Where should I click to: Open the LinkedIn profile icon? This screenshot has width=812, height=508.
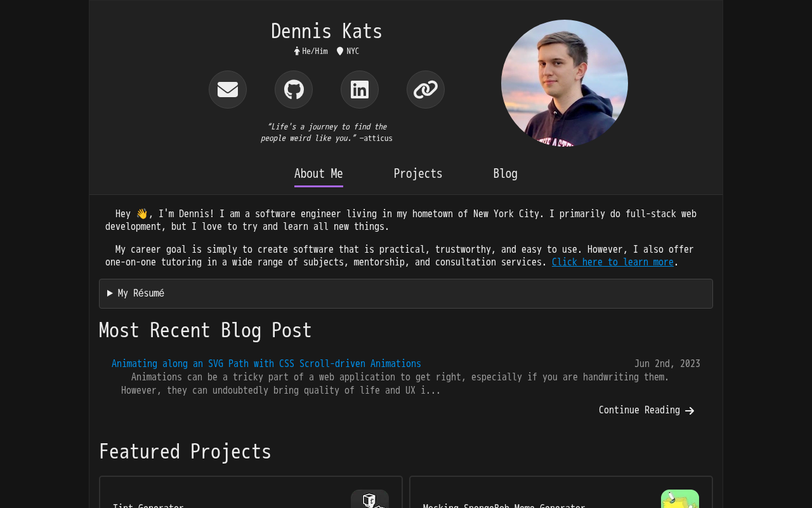point(360,90)
